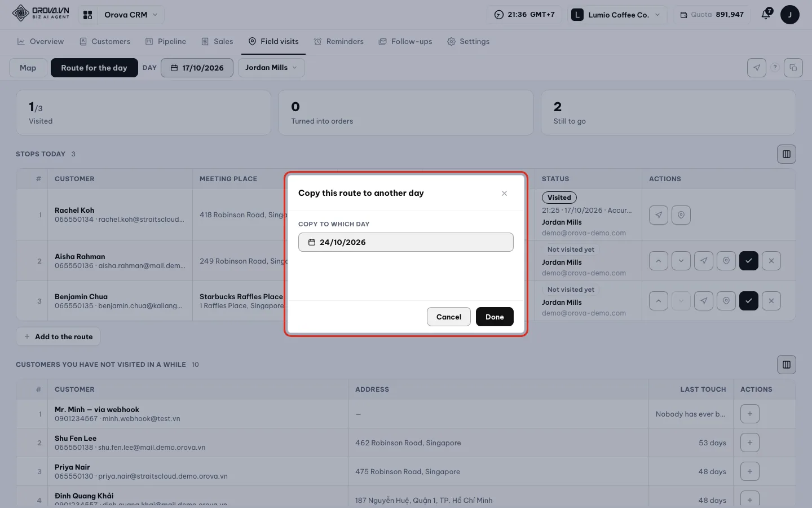The width and height of the screenshot is (812, 508).
Task: Switch to the Customers tab
Action: (x=105, y=41)
